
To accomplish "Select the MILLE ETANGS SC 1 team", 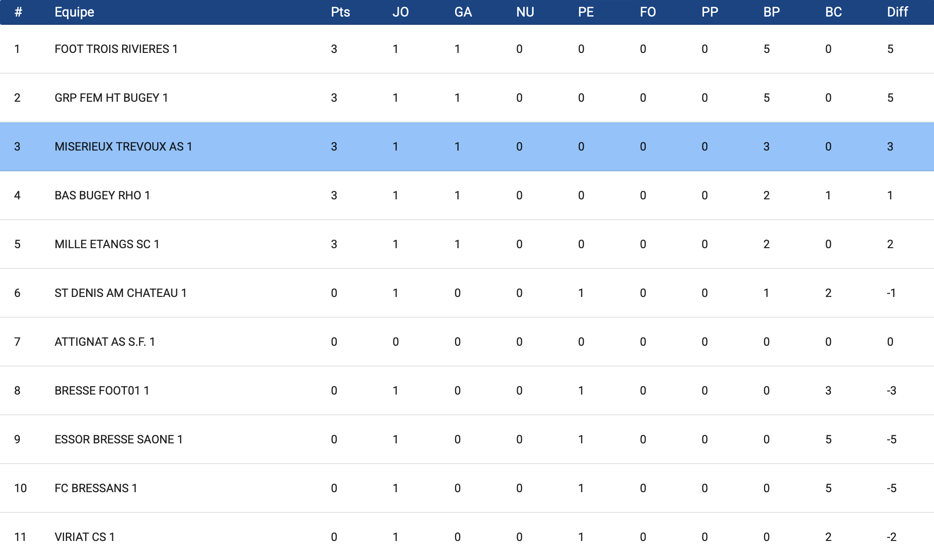I will (x=107, y=244).
